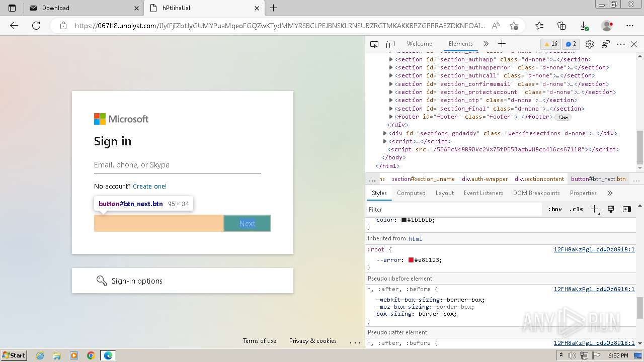Open Read aloud in address bar
Screen dimensions: 644x362
[496, 26]
